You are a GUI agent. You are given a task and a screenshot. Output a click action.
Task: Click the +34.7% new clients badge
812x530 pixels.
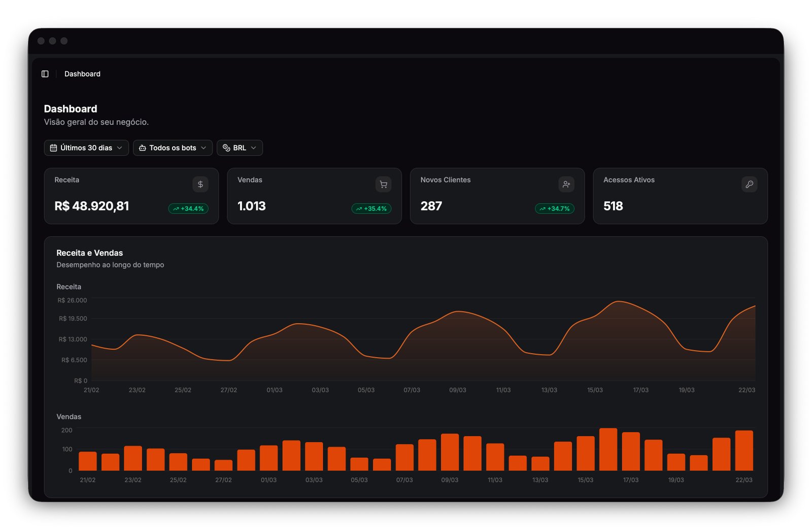point(555,208)
